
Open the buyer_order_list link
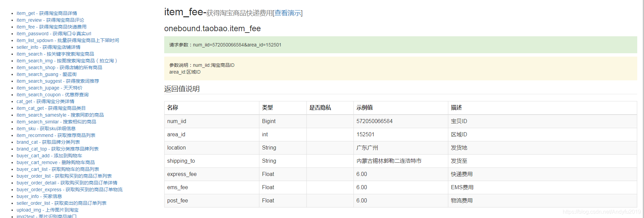click(x=64, y=176)
